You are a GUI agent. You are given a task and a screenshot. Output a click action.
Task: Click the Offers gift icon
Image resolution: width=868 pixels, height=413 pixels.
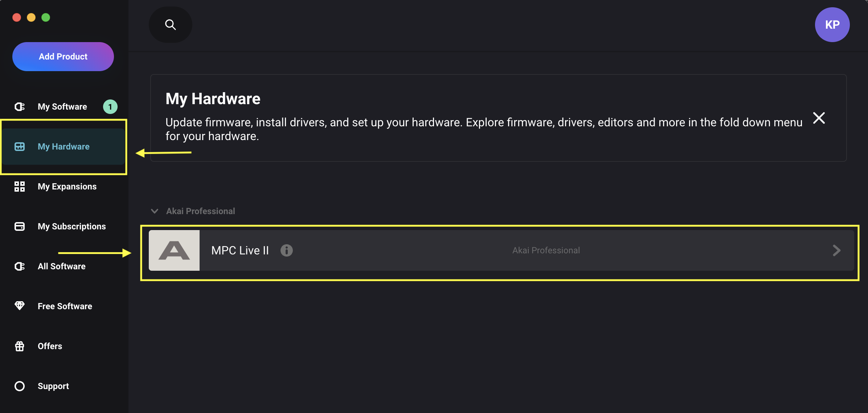[x=20, y=346]
